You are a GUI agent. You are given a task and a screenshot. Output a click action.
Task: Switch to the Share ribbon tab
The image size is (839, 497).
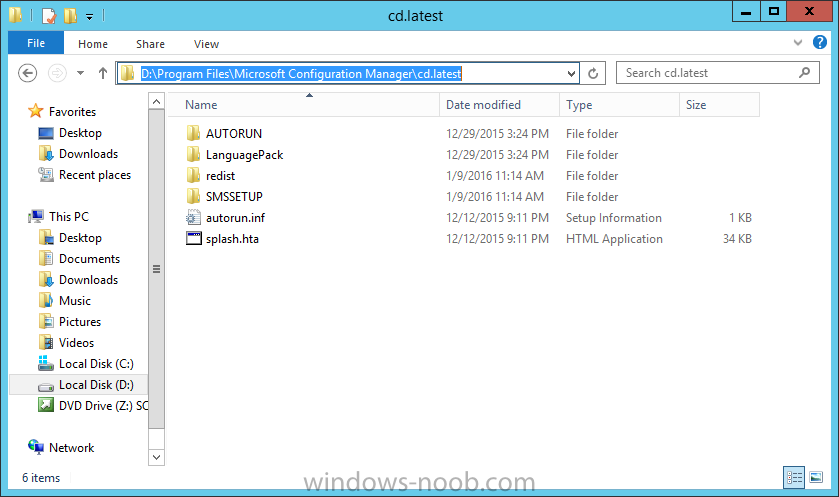click(x=150, y=44)
